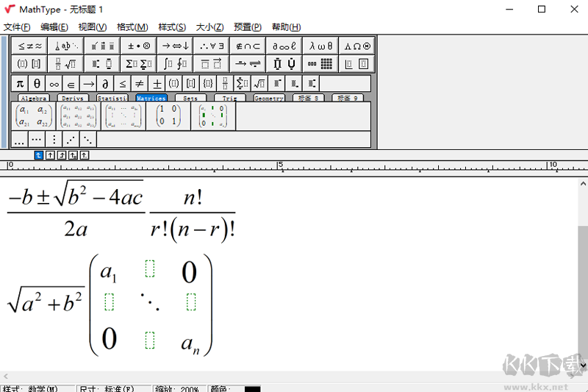This screenshot has height=392, width=588.
Task: Open the boxes templates palette
Action: coord(357,64)
